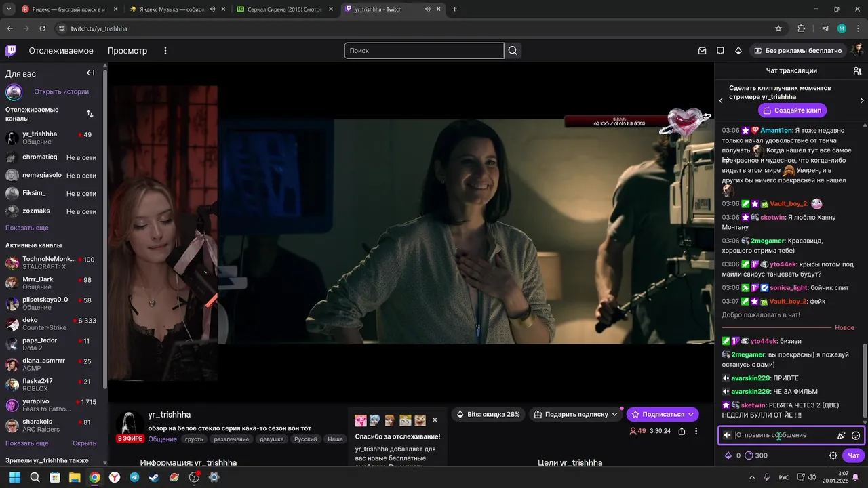Image resolution: width=868 pixels, height=488 pixels.
Task: Open the whispers chat bubble icon
Action: tap(720, 51)
